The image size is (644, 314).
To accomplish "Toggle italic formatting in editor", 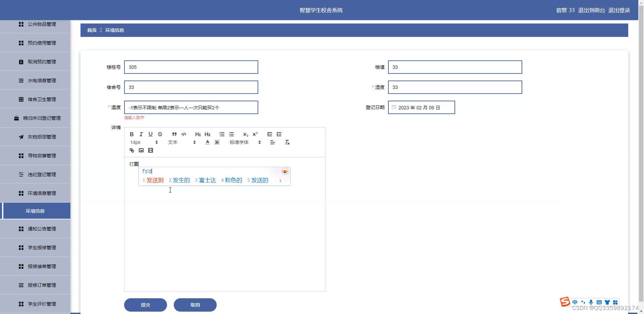I will tap(141, 134).
